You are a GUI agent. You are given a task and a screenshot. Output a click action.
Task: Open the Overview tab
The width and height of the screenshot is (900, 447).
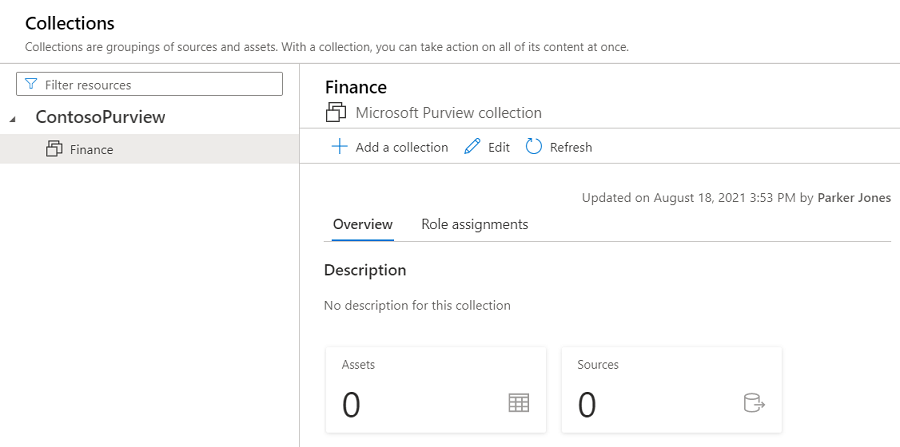coord(362,224)
